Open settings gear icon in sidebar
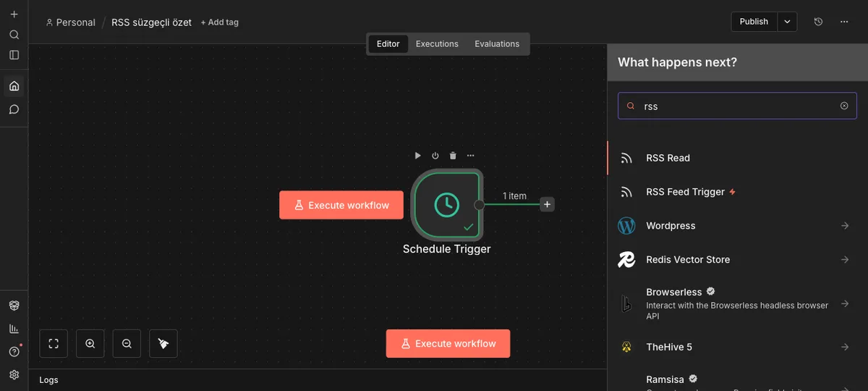 coord(14,375)
